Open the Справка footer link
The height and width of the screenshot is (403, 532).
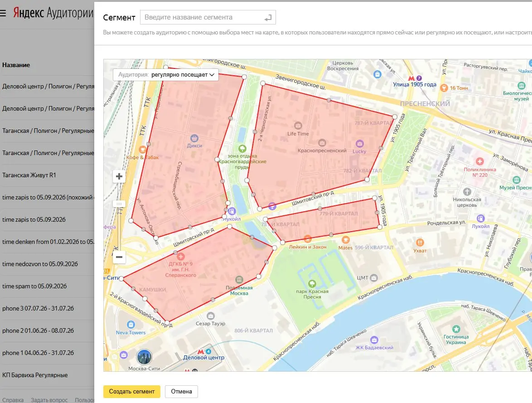(x=13, y=400)
